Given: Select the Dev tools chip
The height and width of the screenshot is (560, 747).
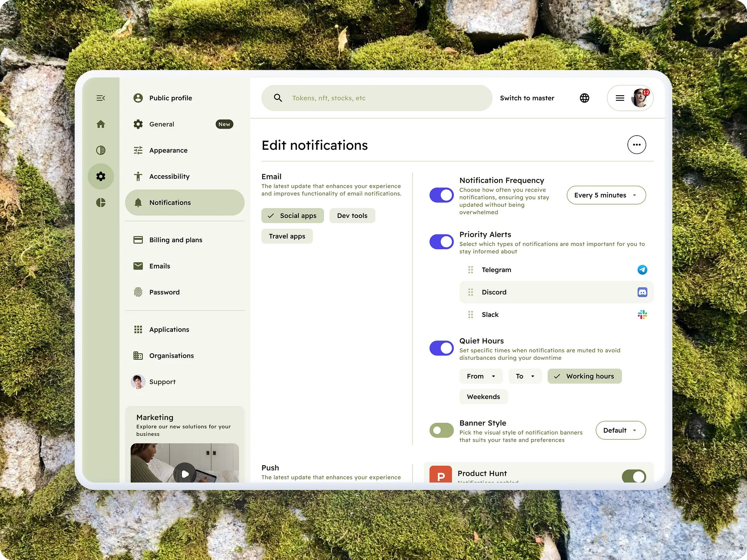Looking at the screenshot, I should [x=352, y=216].
